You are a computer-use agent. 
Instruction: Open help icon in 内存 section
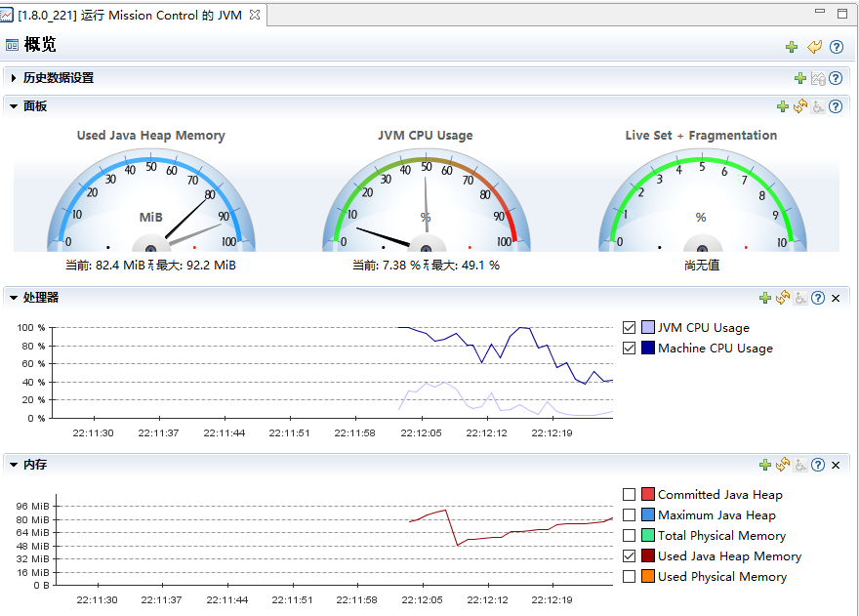[x=818, y=465]
